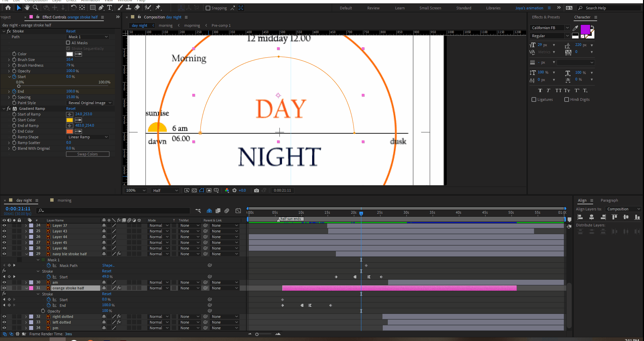Switch to the Review workspace
This screenshot has height=341, width=644.
click(373, 8)
